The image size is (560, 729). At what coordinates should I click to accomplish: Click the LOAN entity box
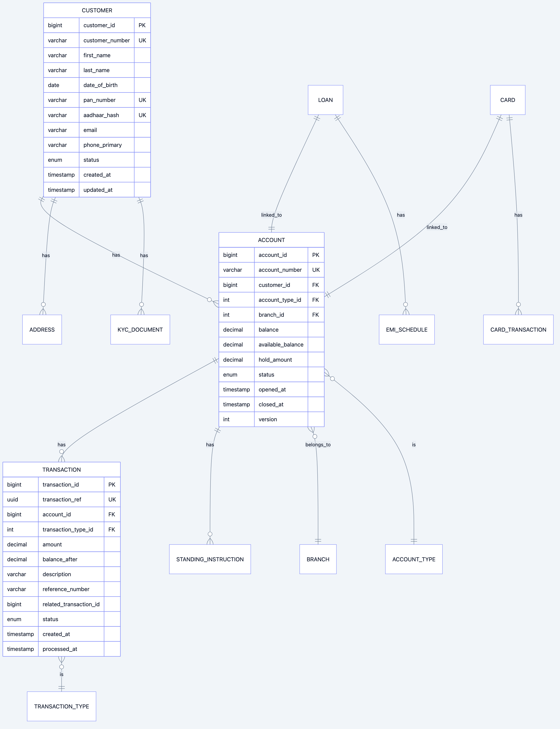click(326, 100)
